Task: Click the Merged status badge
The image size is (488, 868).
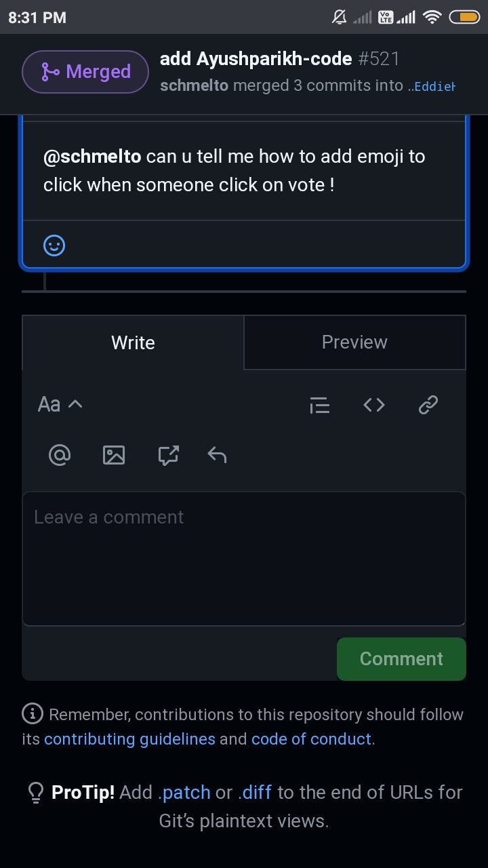Action: pos(85,71)
